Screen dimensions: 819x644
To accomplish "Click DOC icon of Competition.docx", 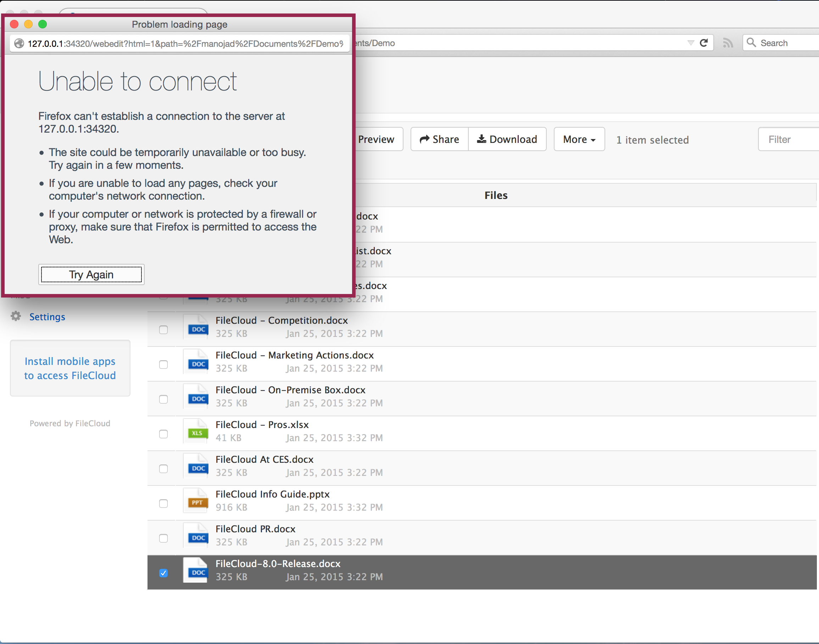I will click(196, 327).
